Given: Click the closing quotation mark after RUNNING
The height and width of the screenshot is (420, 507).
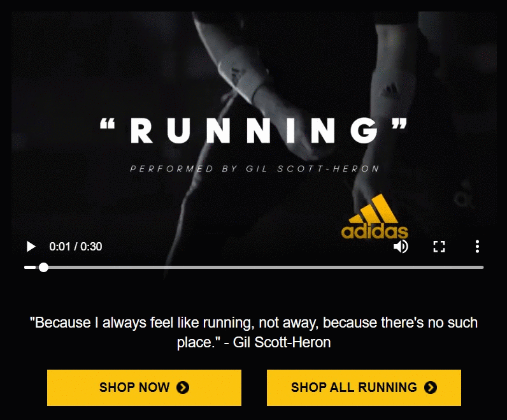Looking at the screenshot, I should 399,124.
